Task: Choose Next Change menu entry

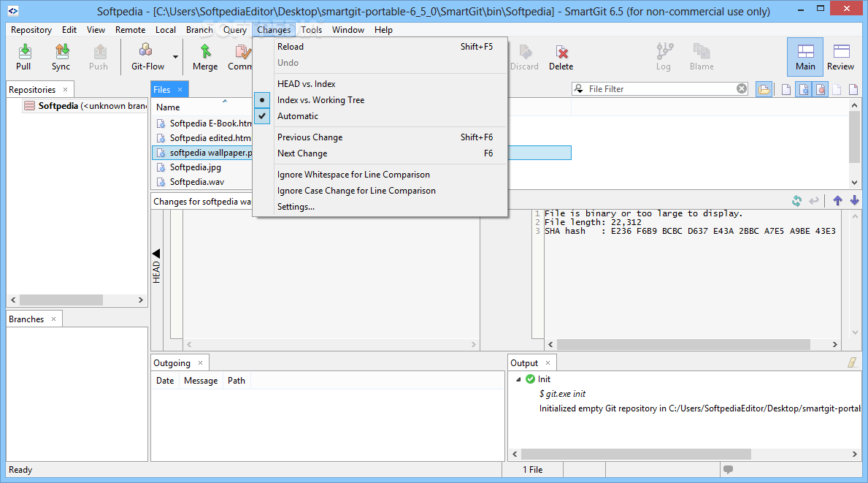Action: click(x=380, y=154)
